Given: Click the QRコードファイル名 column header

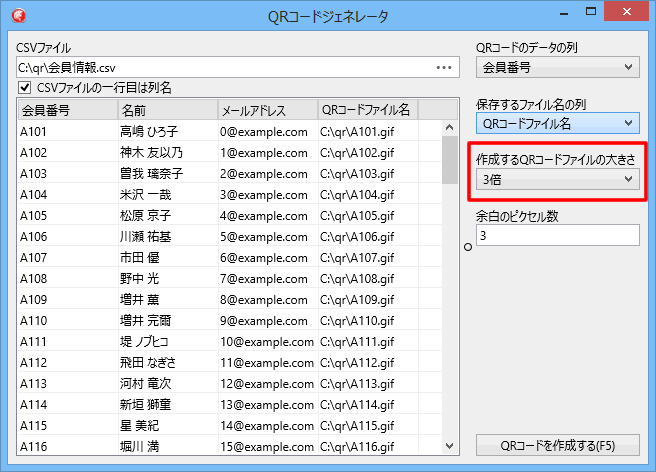Looking at the screenshot, I should 366,109.
